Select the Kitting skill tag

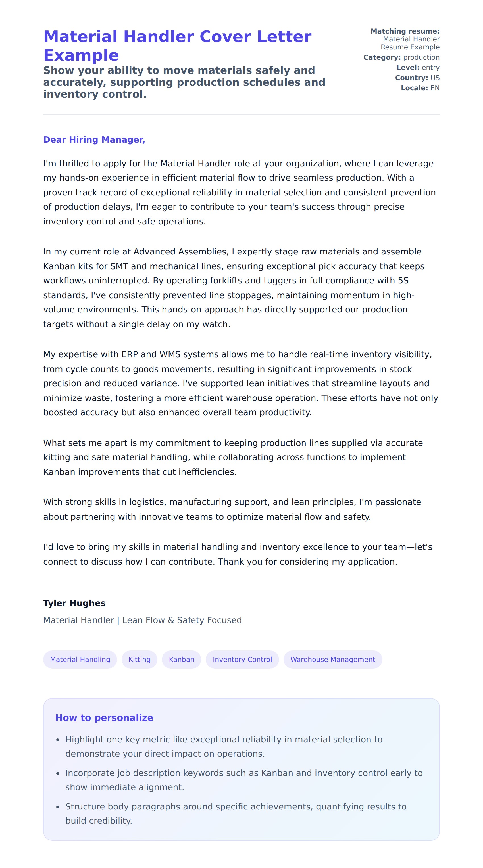click(x=139, y=660)
